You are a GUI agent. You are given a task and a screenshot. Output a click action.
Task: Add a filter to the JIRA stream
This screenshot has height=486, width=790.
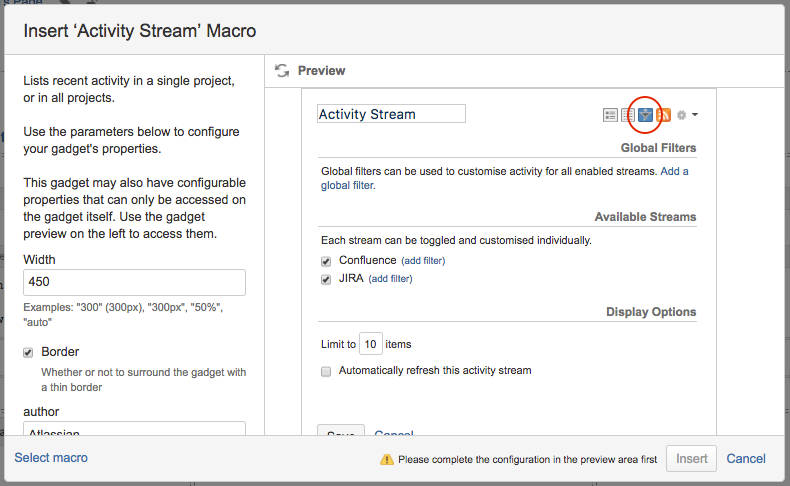tap(390, 280)
